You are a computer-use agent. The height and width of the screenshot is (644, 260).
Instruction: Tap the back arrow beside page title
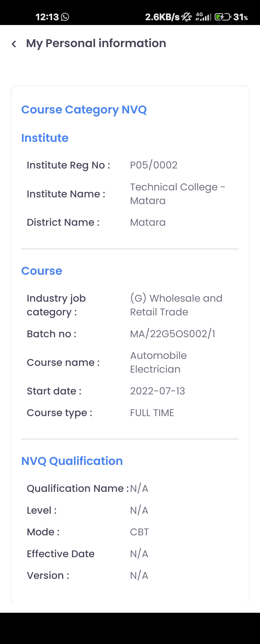14,44
